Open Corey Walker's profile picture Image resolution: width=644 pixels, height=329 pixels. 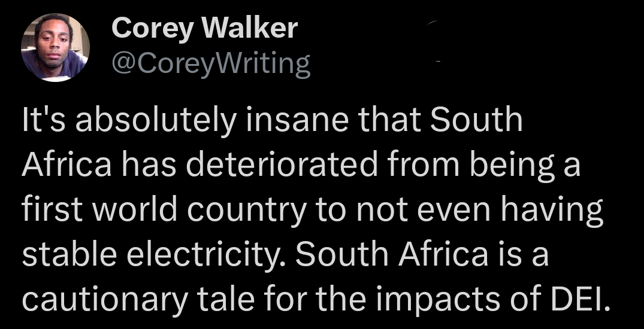click(55, 47)
